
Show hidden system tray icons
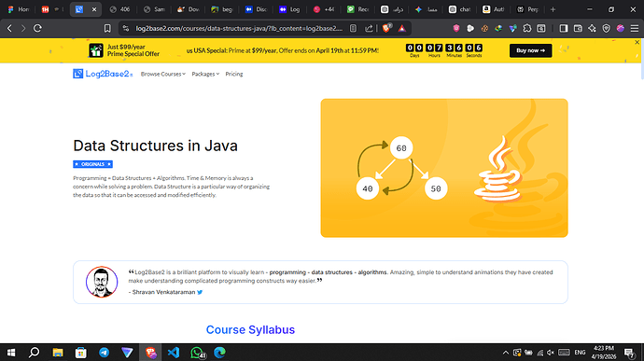tap(506, 353)
